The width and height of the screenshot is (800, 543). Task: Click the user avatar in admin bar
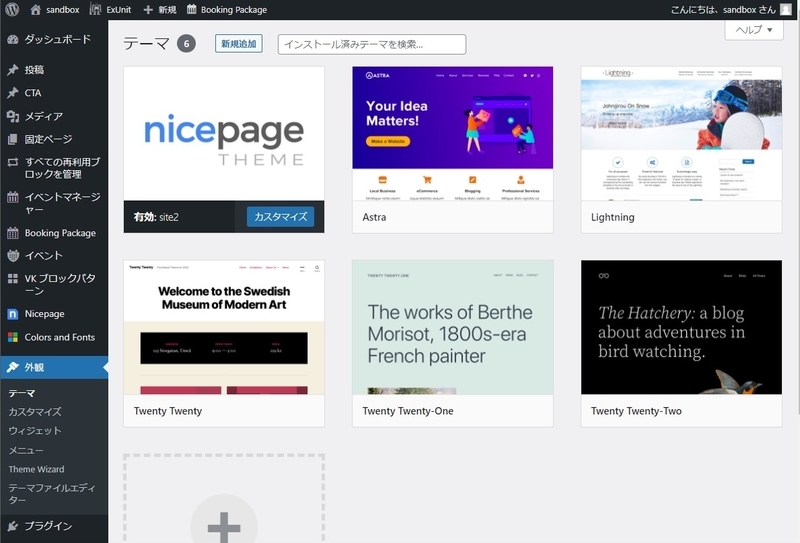pos(786,10)
